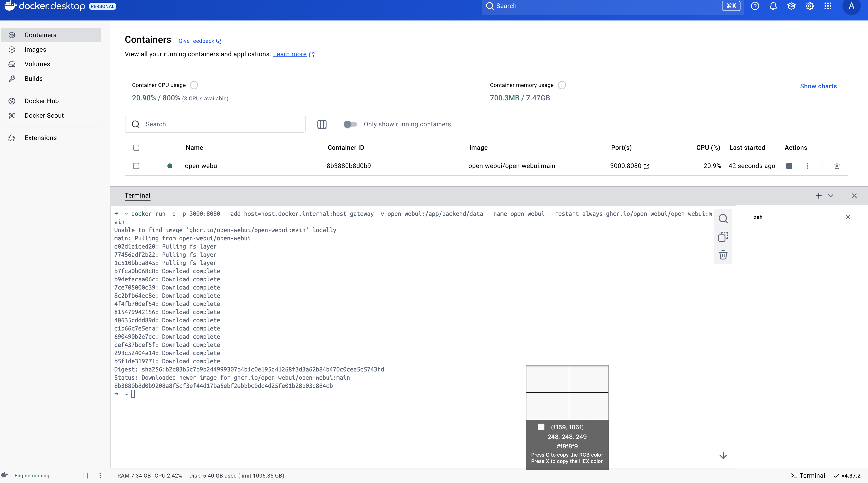Click Show charts link
This screenshot has height=483, width=868.
click(818, 86)
